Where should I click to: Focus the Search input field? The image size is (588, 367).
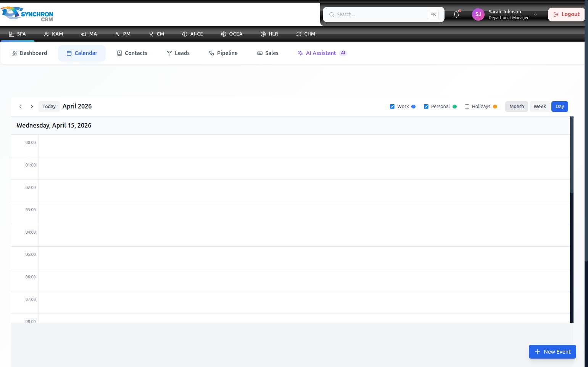point(383,15)
